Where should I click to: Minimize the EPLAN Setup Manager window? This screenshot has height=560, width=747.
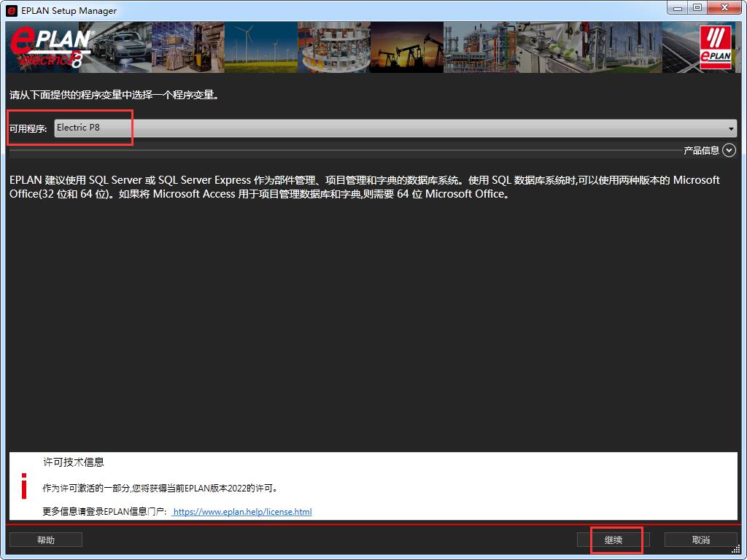[x=678, y=8]
